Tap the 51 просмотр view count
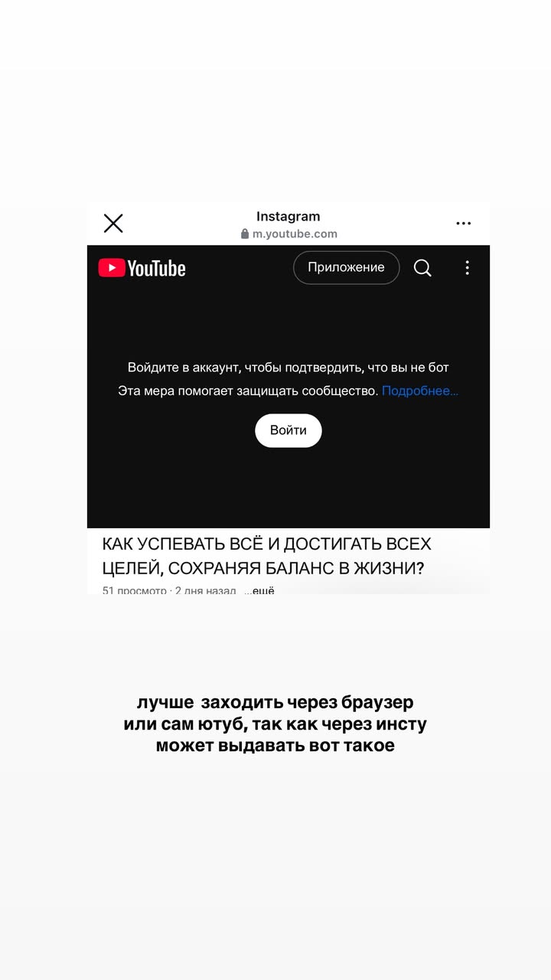This screenshot has height=980, width=551. pos(135,590)
